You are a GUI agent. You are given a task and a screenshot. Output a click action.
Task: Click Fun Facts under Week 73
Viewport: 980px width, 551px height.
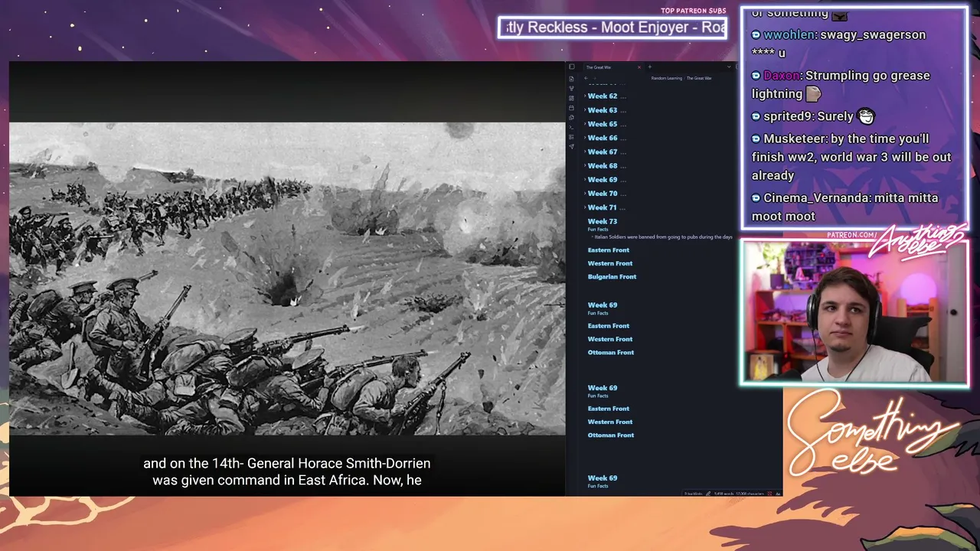coord(598,230)
